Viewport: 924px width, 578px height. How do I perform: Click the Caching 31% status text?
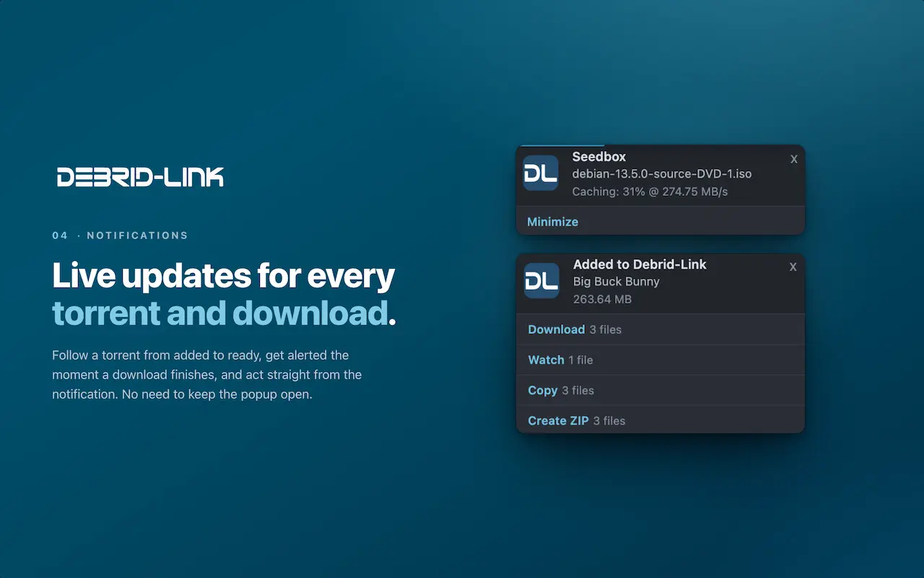click(650, 191)
